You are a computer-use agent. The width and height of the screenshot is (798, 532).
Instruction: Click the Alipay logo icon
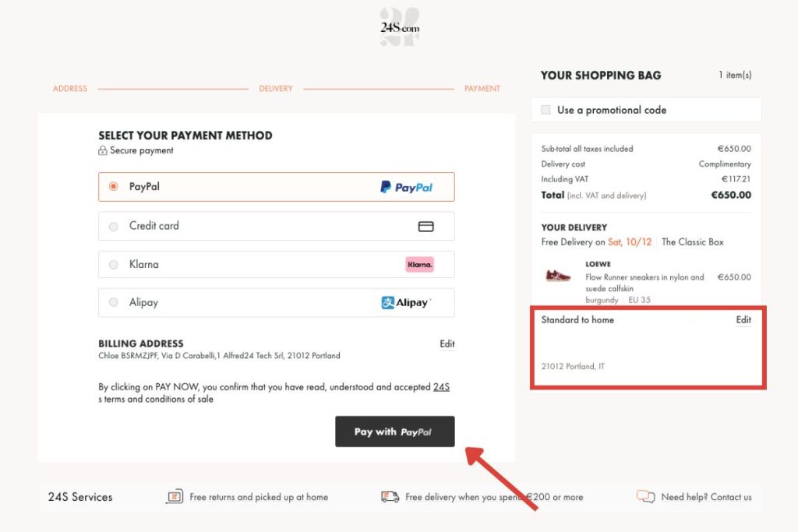tap(405, 303)
